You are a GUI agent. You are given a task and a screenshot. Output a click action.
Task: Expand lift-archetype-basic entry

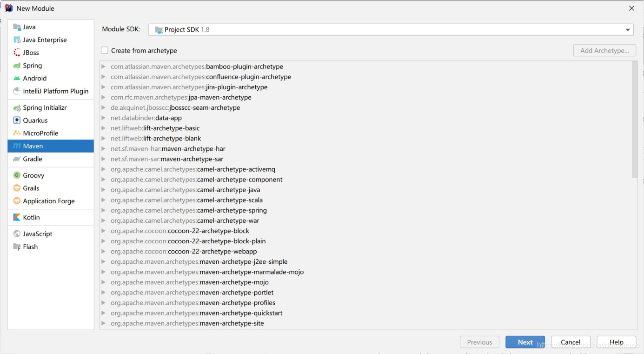(103, 128)
